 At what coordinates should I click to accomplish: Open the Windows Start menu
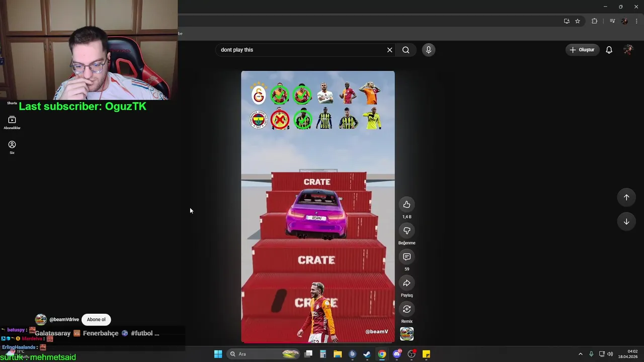coord(218,354)
